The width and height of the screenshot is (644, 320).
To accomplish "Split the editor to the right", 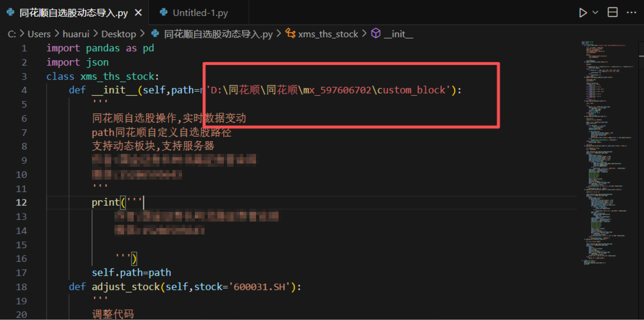I will coord(613,13).
